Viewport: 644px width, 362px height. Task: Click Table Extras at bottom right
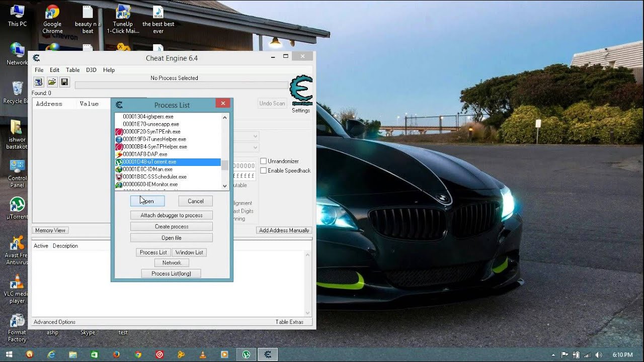pyautogui.click(x=289, y=322)
